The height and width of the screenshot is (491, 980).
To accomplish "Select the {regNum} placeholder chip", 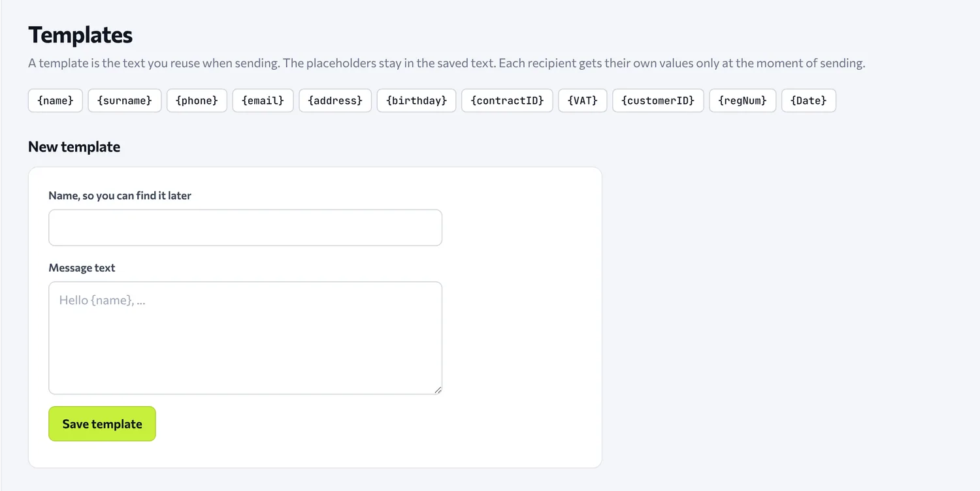I will point(743,101).
